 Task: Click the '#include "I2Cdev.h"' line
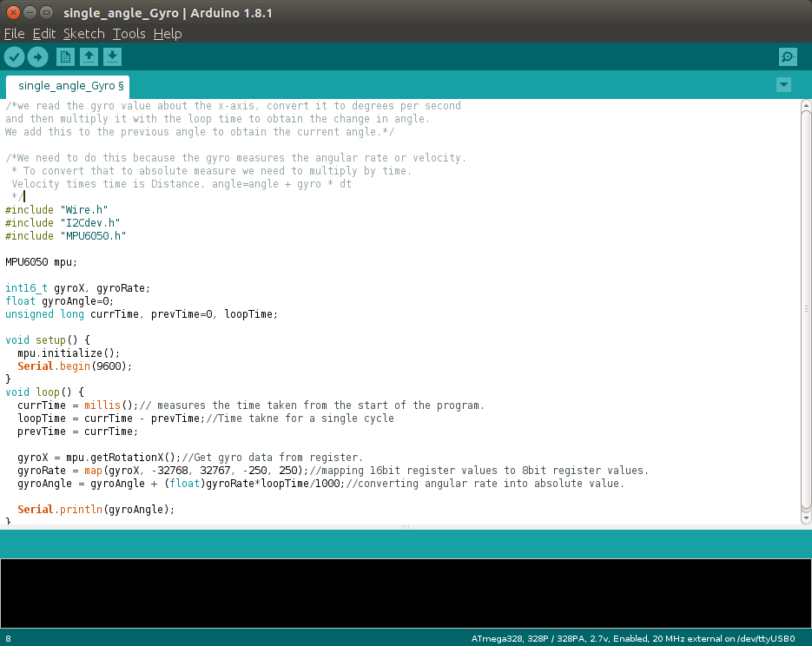(63, 222)
